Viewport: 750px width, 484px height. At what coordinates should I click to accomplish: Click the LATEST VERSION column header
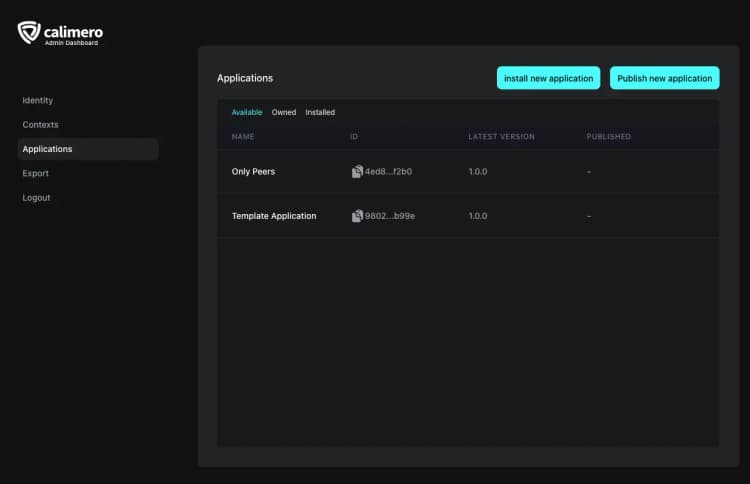501,137
